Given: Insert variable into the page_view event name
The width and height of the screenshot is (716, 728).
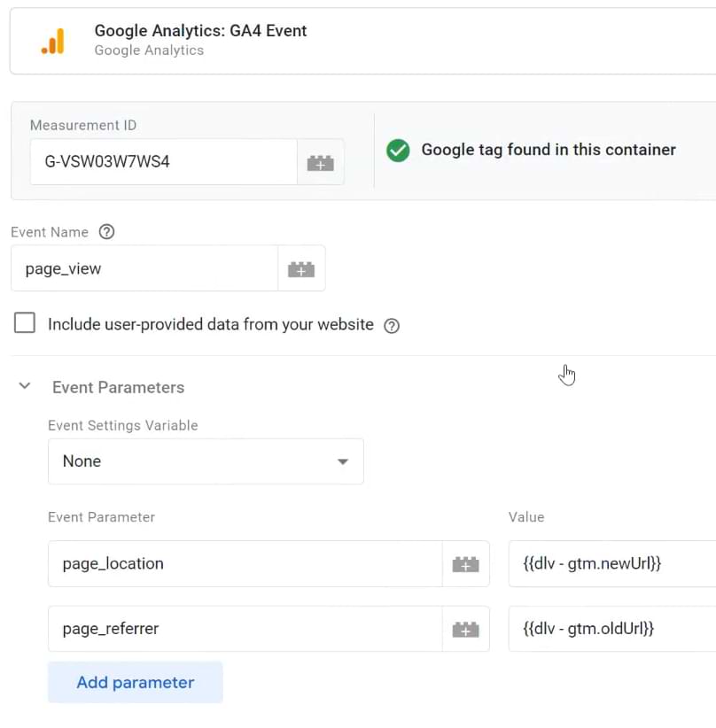Looking at the screenshot, I should tap(301, 269).
